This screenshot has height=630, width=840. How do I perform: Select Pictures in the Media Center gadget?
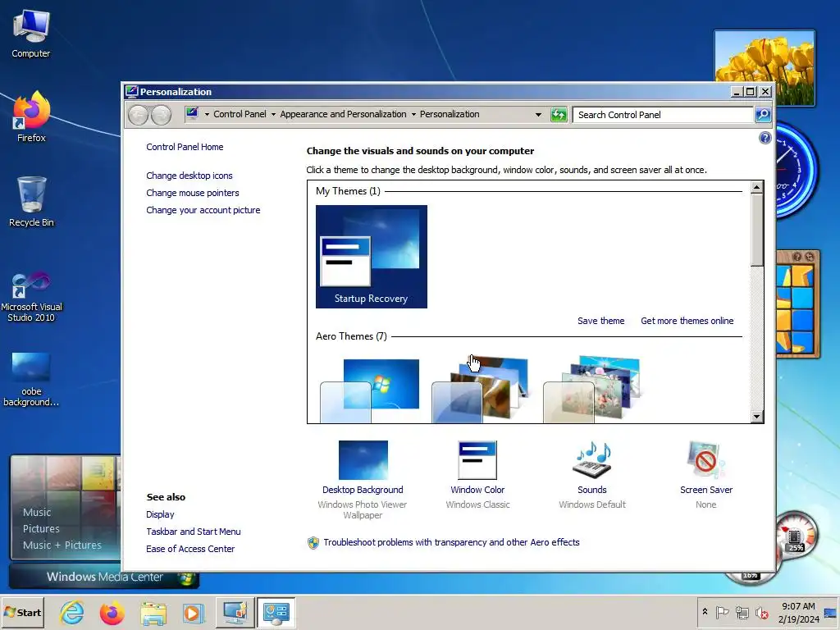pos(41,529)
